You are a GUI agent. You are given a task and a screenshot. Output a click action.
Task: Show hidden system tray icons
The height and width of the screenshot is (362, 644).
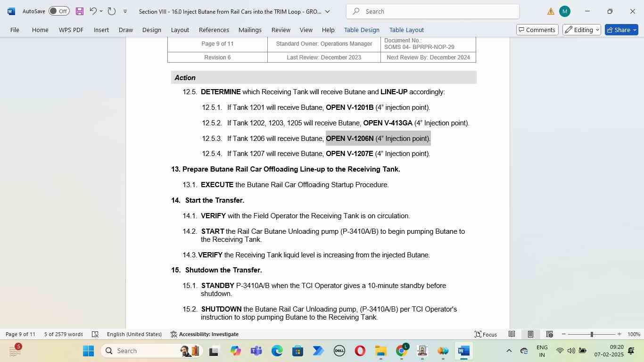(509, 351)
